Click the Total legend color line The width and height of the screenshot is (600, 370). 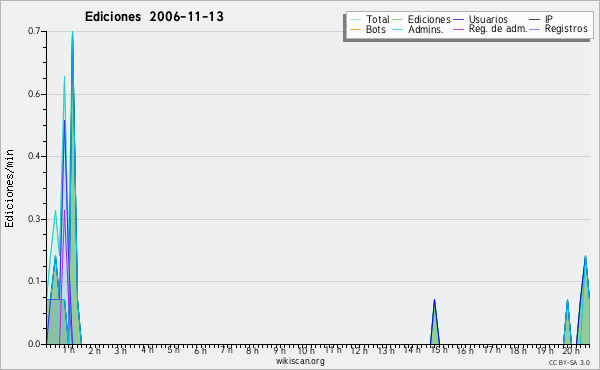(355, 20)
